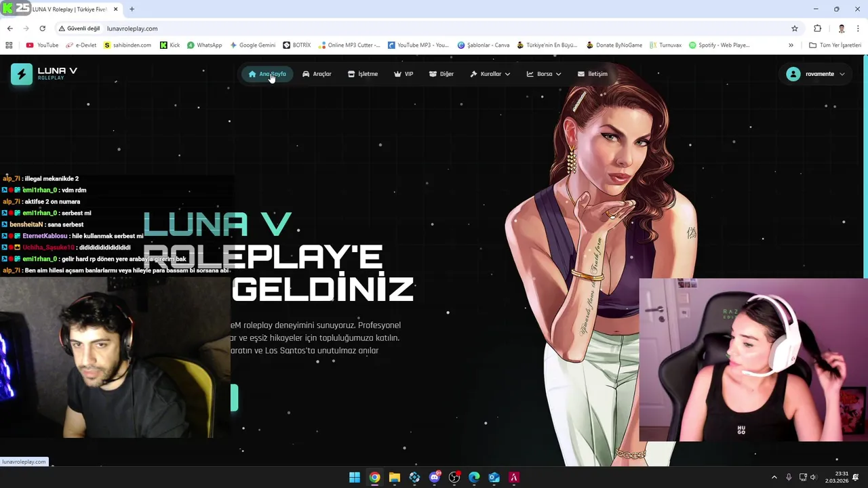Reload the current page
The height and width of the screenshot is (488, 868).
tap(42, 28)
